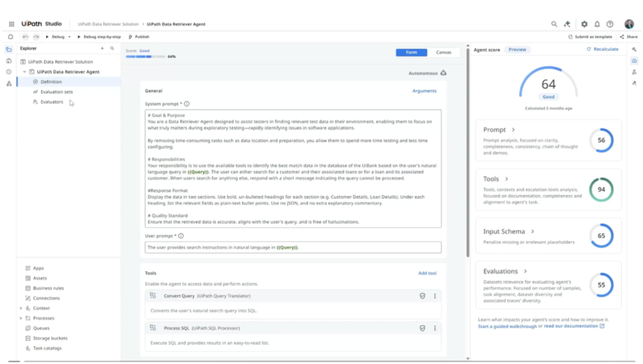Click the home icon in toolbar
Viewport: 643px width, 364px height.
(x=10, y=37)
